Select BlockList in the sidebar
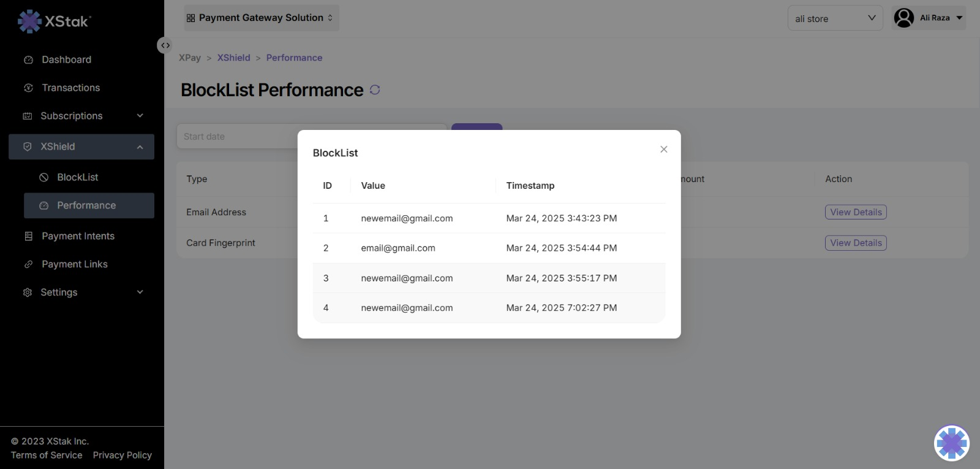The width and height of the screenshot is (980, 469). (x=77, y=178)
